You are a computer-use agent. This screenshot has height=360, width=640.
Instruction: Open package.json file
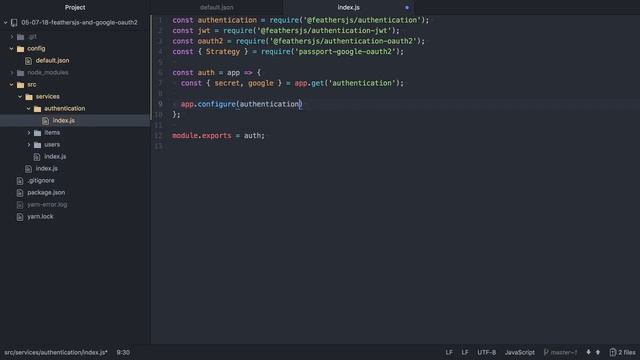coord(46,192)
